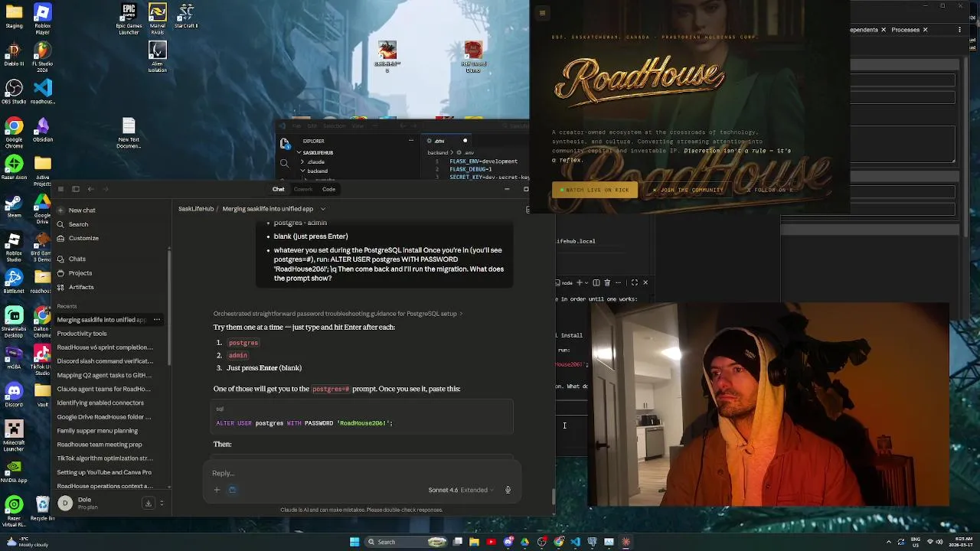Click the back arrow in the Claude title bar

(90, 189)
